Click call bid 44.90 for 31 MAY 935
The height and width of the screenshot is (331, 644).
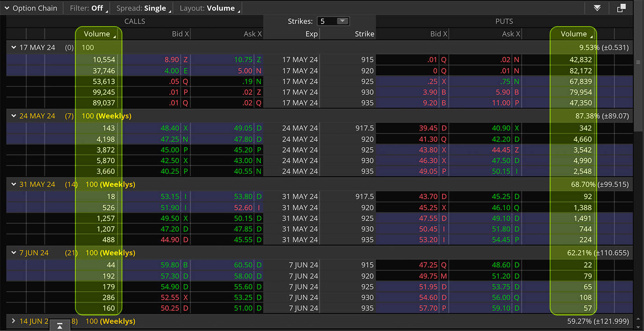(170, 240)
